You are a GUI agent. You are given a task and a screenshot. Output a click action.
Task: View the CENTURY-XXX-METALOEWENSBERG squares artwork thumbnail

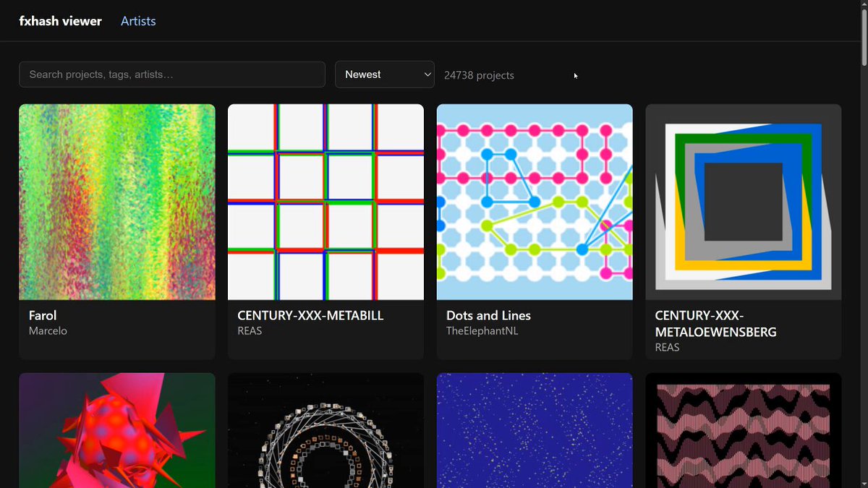(x=744, y=202)
